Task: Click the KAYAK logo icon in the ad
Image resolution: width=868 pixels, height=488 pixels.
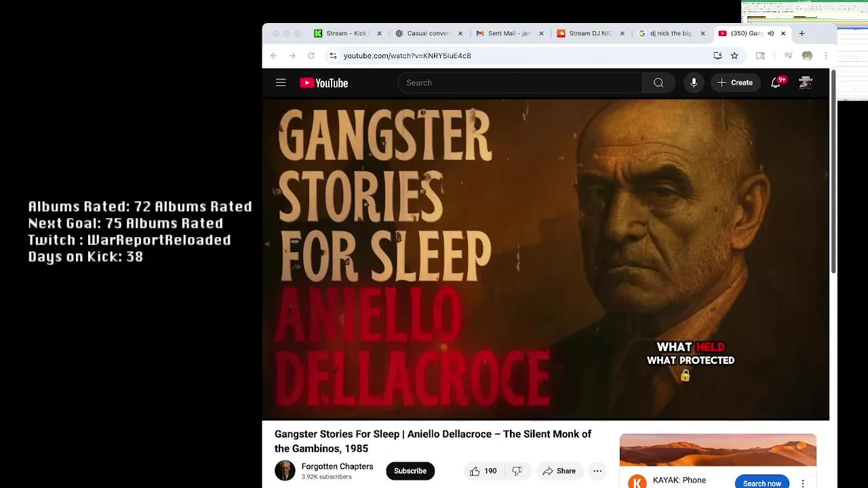Action: [x=637, y=482]
